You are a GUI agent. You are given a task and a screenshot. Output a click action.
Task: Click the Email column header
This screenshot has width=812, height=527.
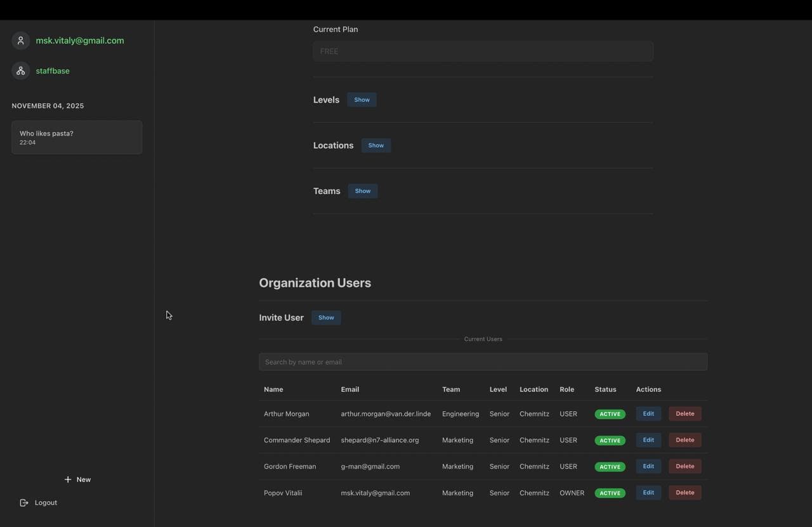(x=350, y=389)
